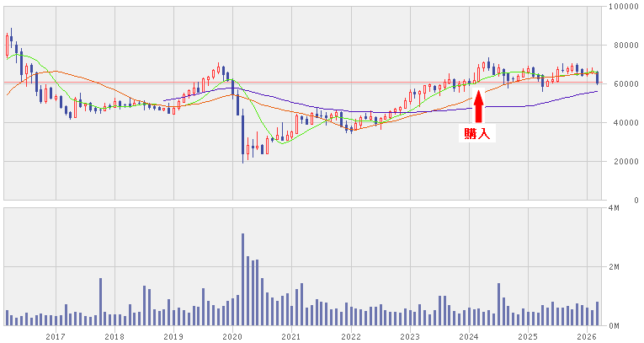Click the 2020 year label on the time axis
This screenshot has height=343, width=644.
(x=232, y=336)
